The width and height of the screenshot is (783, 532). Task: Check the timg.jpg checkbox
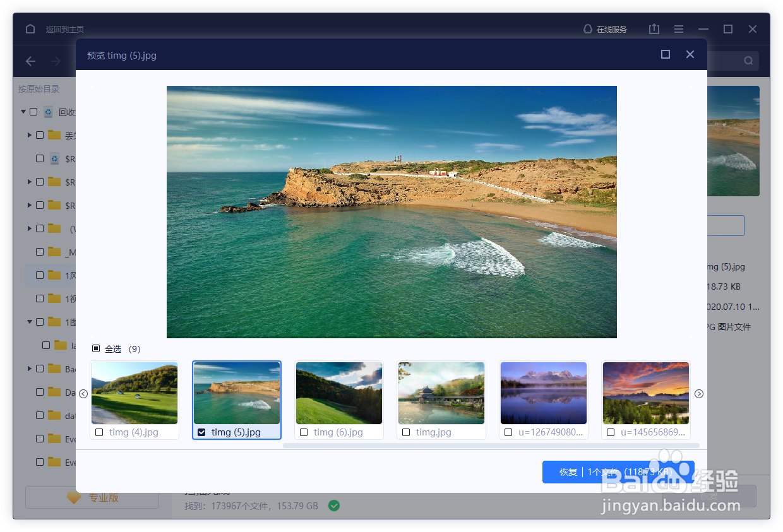(406, 432)
